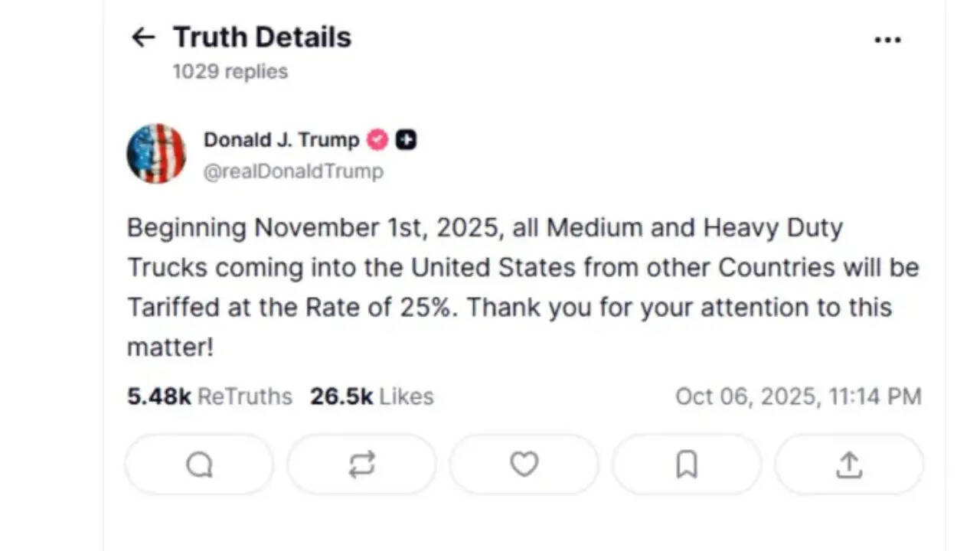Open the three-dot more options menu
Viewport: 980px width, 551px height.
point(887,40)
